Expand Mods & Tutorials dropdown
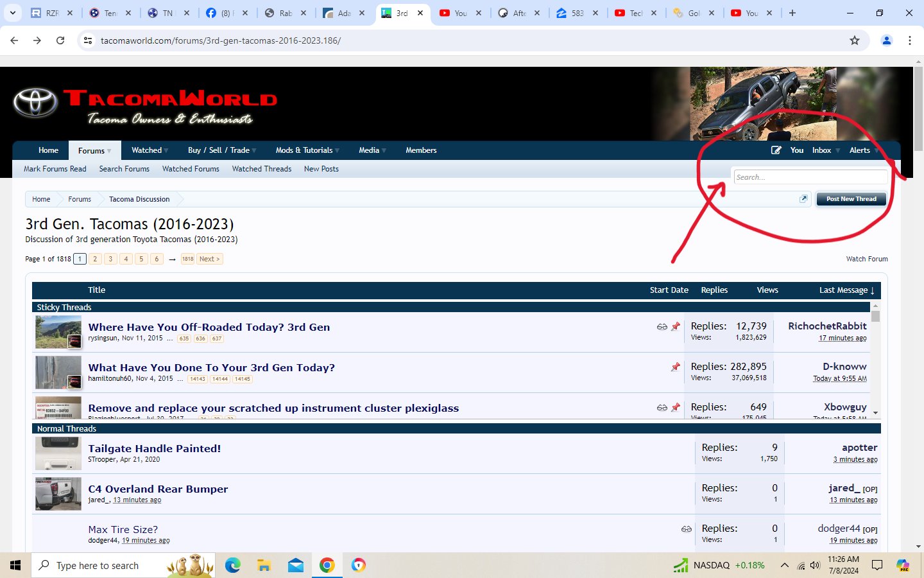 [337, 150]
